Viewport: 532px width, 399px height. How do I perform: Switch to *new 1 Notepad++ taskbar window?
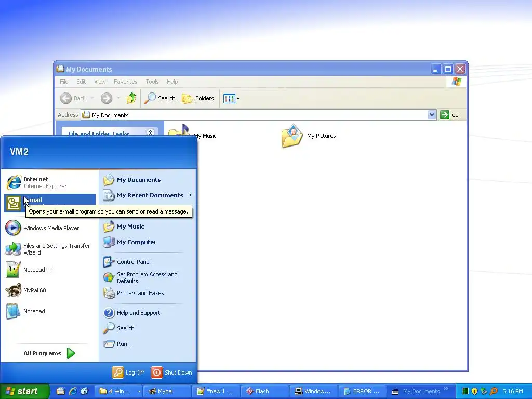(216, 391)
